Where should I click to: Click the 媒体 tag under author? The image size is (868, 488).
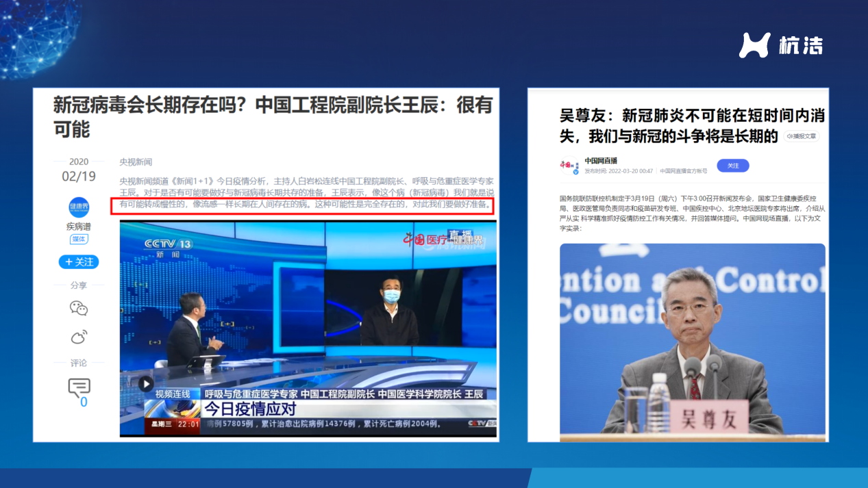79,239
